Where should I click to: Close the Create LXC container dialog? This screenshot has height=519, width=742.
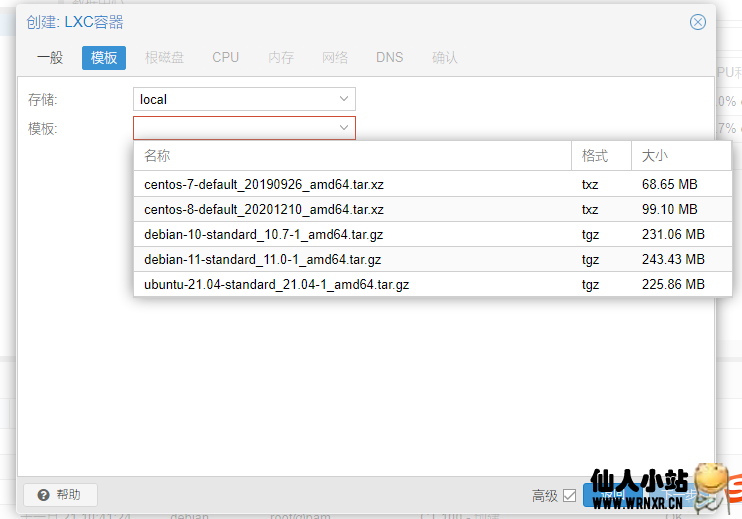(698, 22)
